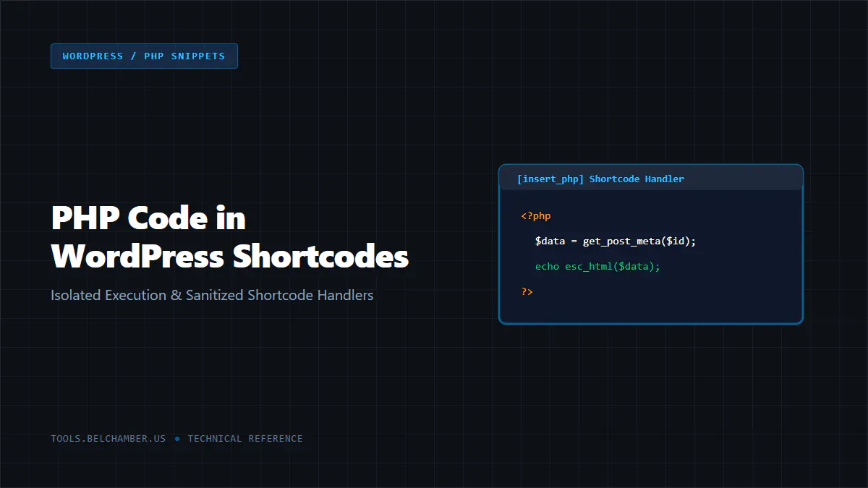Click the heading line "PHP Code in"
This screenshot has width=868, height=488.
pyautogui.click(x=148, y=218)
